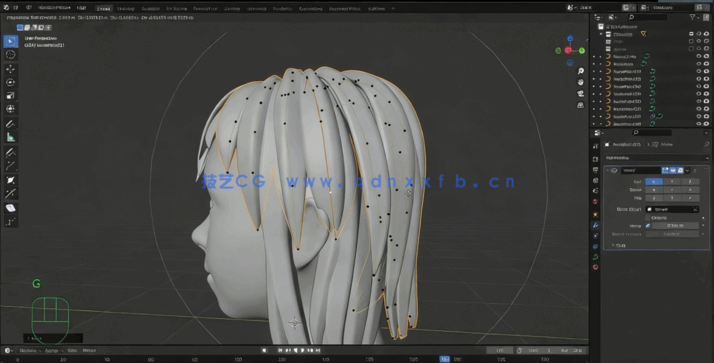Open the Object properties tab

pyautogui.click(x=596, y=214)
